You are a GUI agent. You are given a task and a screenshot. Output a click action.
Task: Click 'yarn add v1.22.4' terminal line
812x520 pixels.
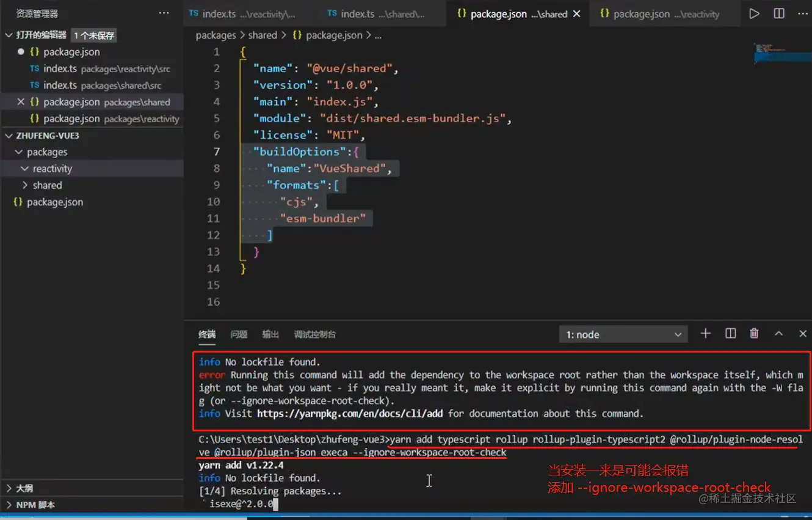tap(241, 466)
